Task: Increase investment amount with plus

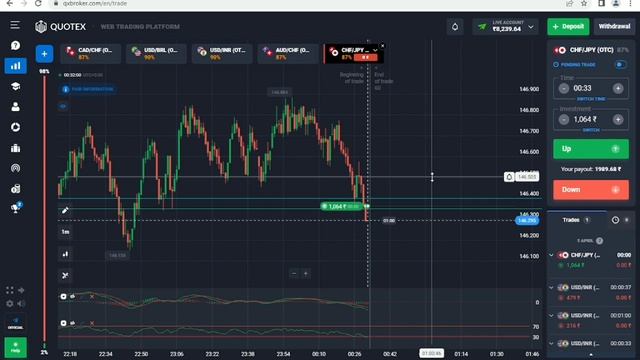Action: tap(618, 119)
